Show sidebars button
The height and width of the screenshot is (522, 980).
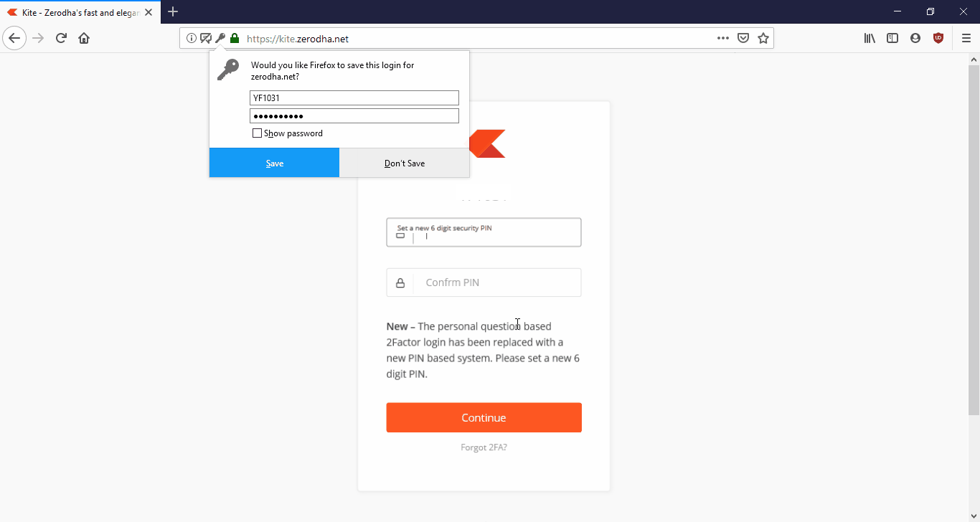click(892, 39)
